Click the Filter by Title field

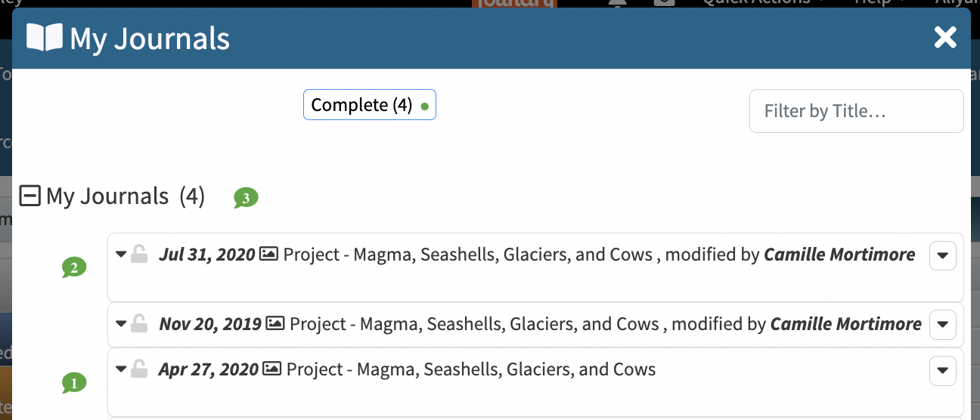(857, 111)
